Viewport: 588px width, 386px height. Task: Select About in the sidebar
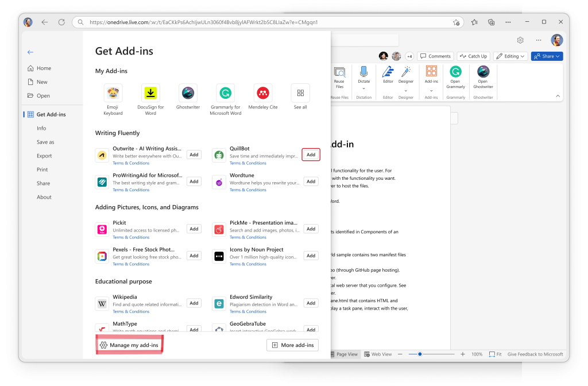44,198
